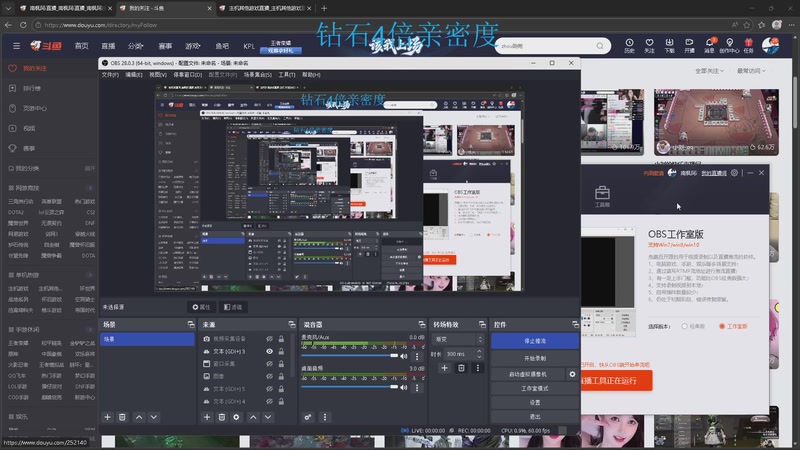Open Douyu 任务 gift icon
The height and width of the screenshot is (450, 800).
coord(748,45)
